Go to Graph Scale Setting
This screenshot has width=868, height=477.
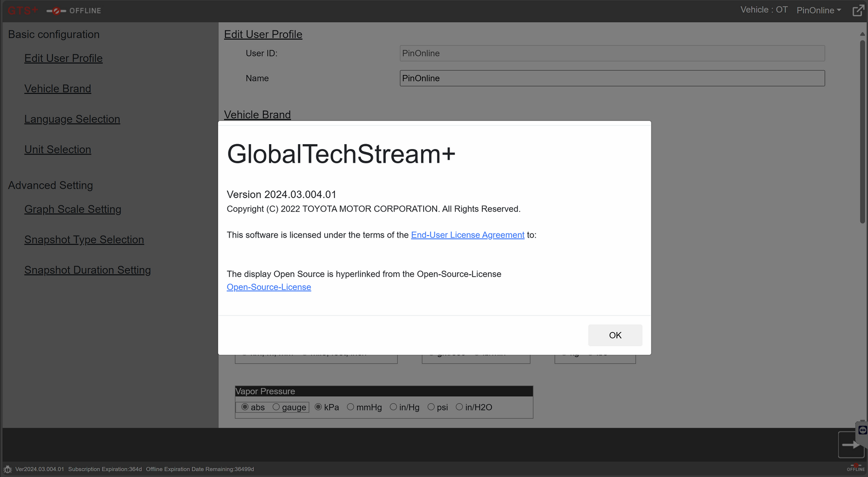[73, 209]
